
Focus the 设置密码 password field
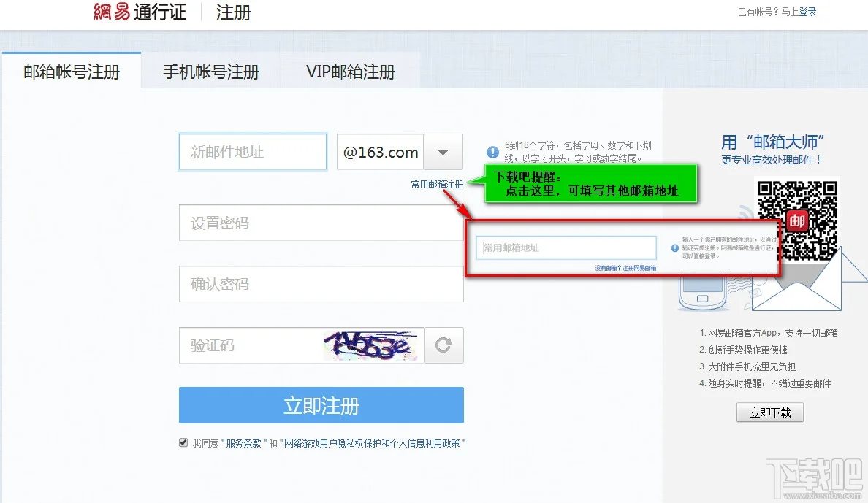[321, 223]
